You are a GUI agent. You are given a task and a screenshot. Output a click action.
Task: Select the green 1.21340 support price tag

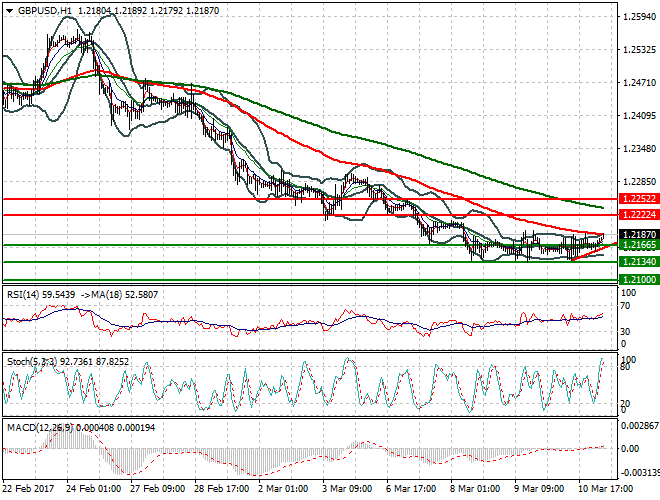(x=638, y=262)
